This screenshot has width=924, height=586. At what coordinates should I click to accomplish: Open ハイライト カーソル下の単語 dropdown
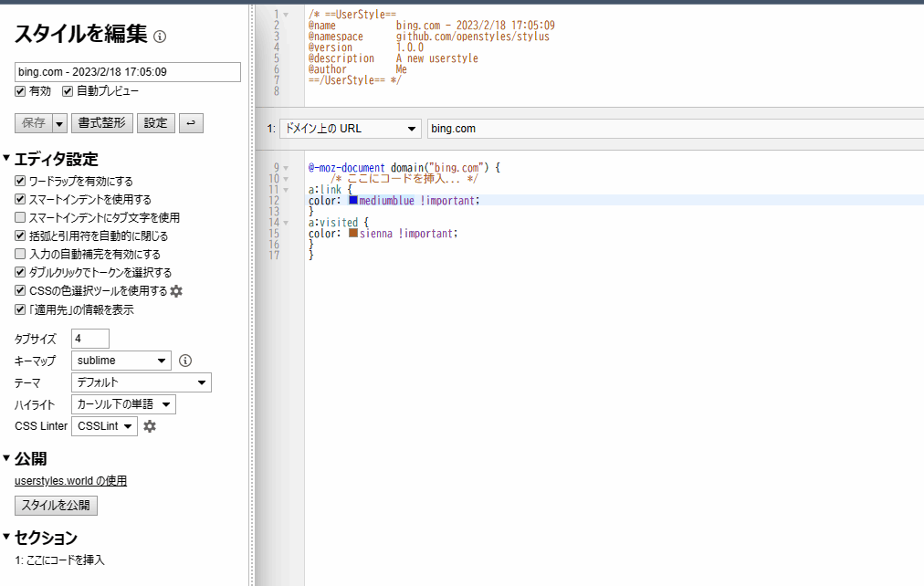pos(123,404)
